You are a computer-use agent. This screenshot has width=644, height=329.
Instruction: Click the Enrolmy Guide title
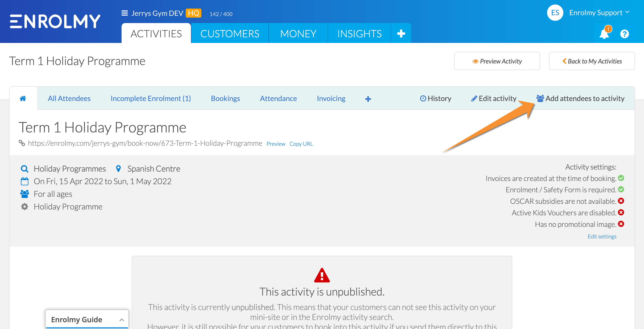[x=77, y=320]
